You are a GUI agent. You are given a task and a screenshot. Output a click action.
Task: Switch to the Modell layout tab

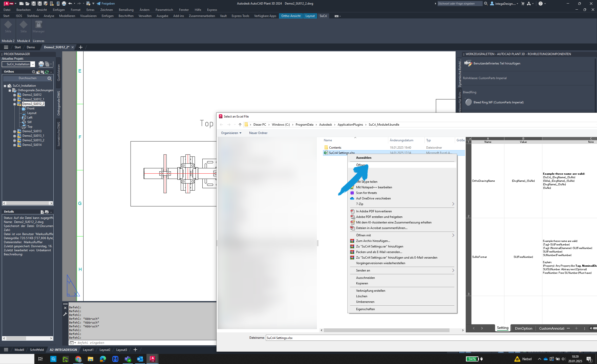point(19,350)
